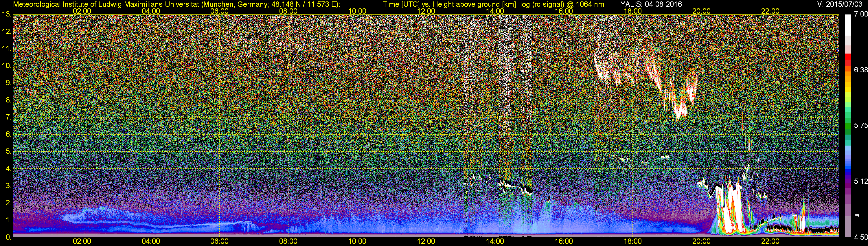Click the 22:00 label on the top time axis
The width and height of the screenshot is (868, 246).
click(770, 11)
